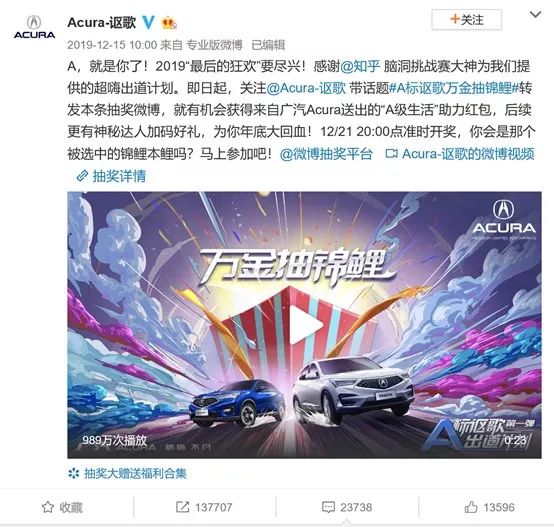Click the @知乎 mention link

coord(360,66)
